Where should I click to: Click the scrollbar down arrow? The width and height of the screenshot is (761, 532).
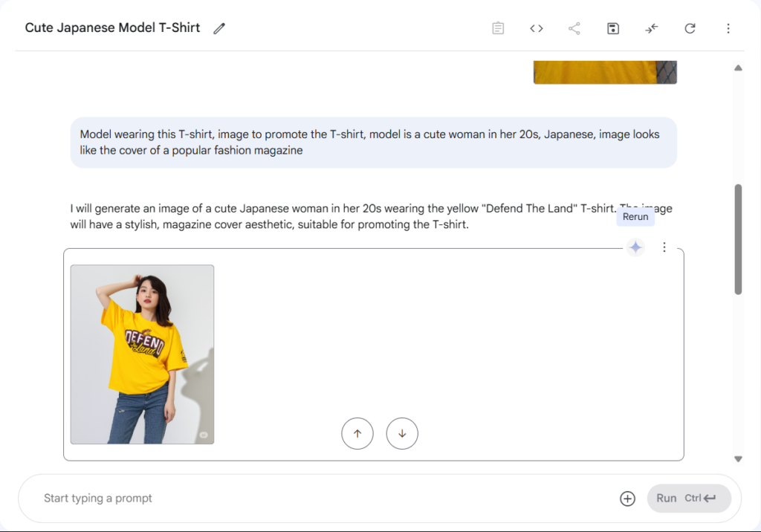pos(738,458)
